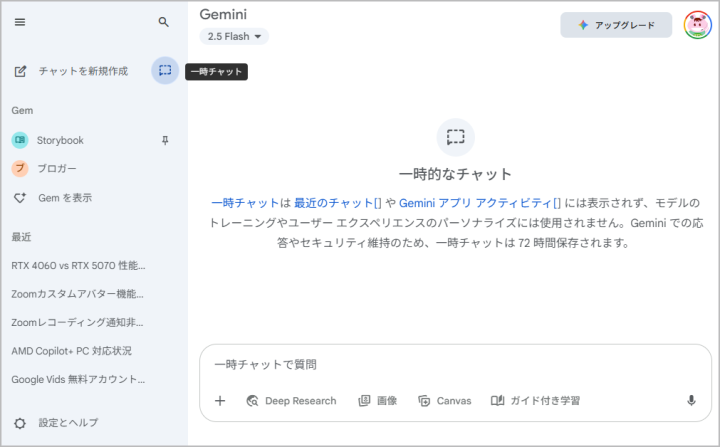Open the account profile avatar

click(x=698, y=25)
